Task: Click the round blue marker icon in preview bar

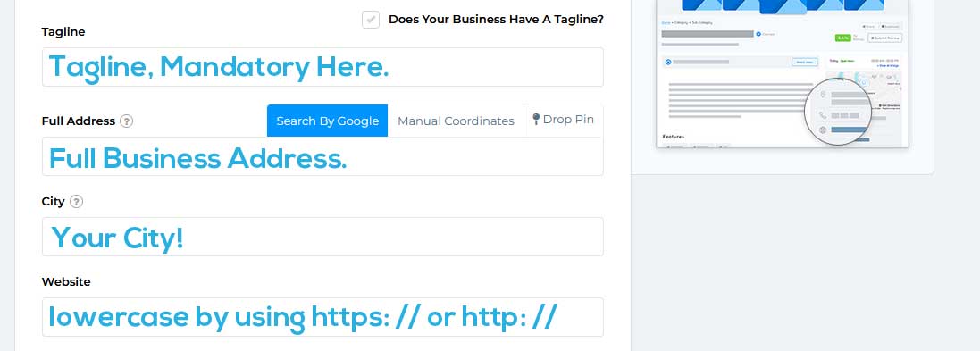Action: click(x=668, y=62)
